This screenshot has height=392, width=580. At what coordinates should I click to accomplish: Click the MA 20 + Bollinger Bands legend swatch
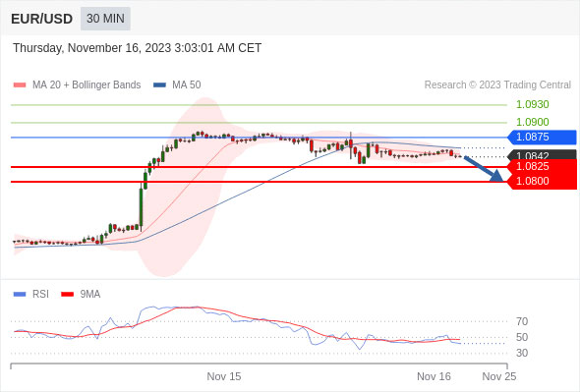tap(20, 85)
